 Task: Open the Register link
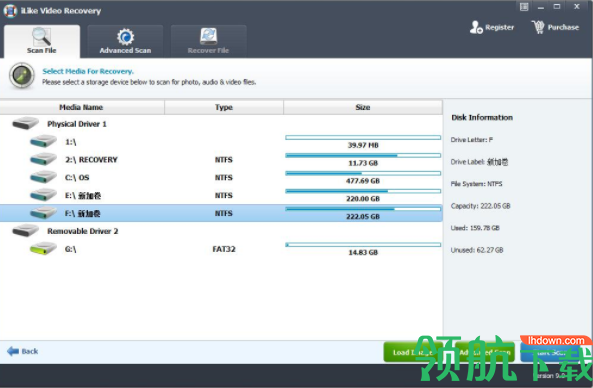[499, 27]
